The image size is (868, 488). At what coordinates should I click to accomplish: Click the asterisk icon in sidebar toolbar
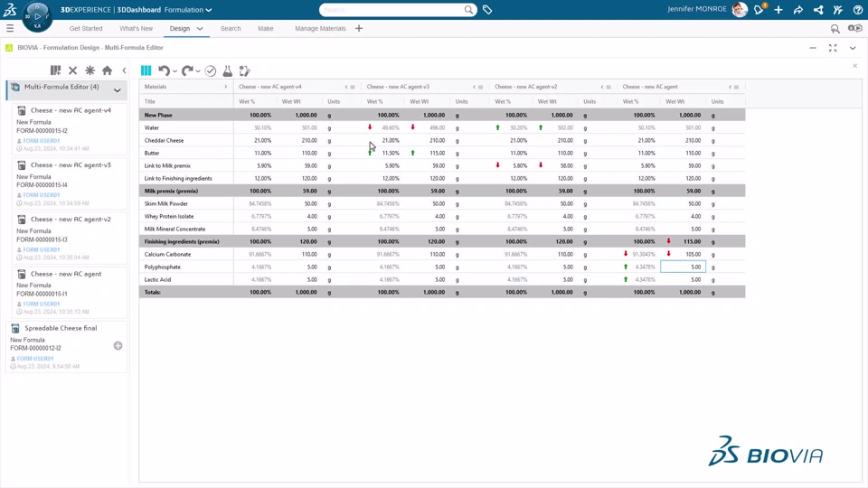(90, 70)
